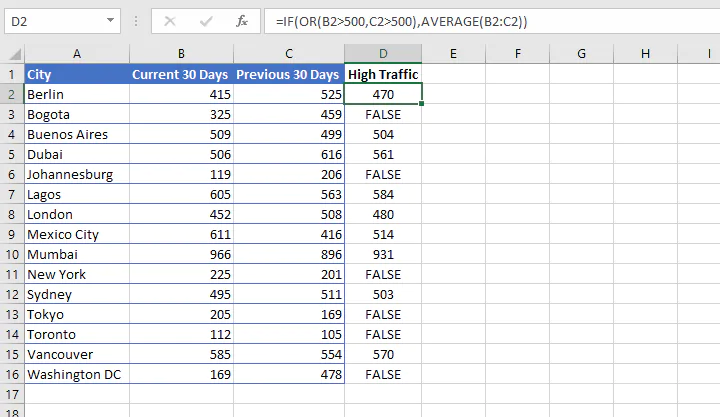This screenshot has width=720, height=417.
Task: Select the London cell
Action: 77,214
